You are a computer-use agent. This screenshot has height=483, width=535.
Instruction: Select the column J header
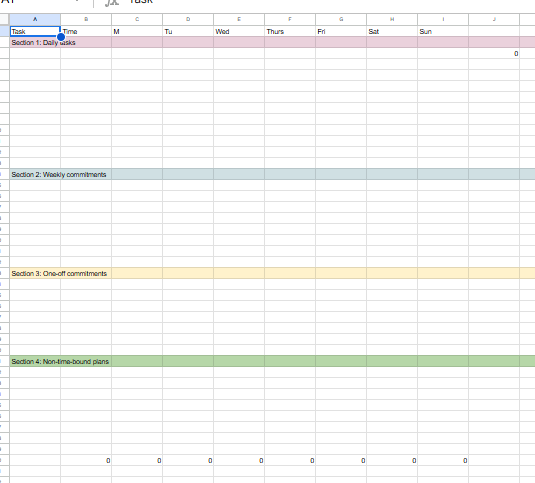(x=494, y=19)
